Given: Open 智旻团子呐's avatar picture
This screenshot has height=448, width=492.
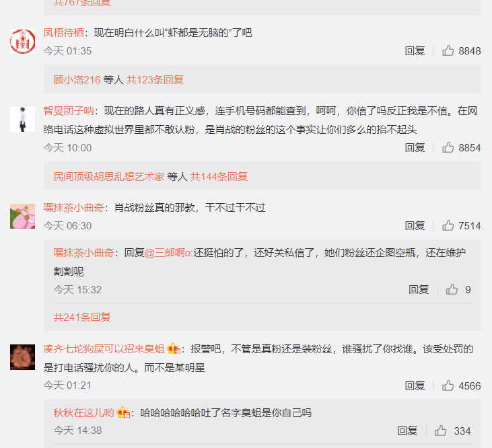Looking at the screenshot, I should tap(23, 120).
